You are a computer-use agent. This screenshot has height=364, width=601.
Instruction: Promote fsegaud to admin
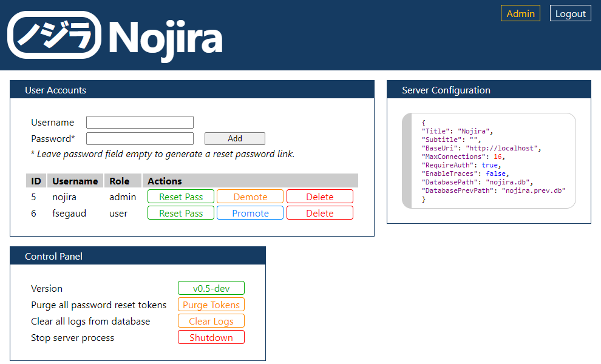250,213
